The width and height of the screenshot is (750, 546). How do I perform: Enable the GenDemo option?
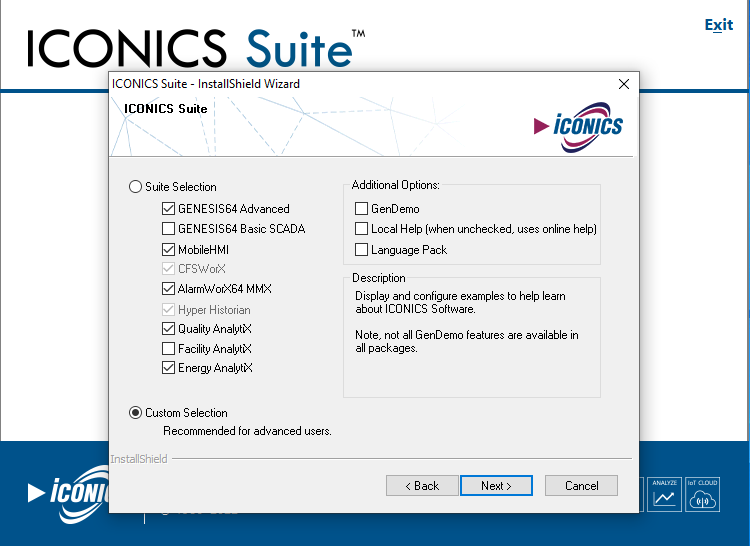tap(362, 208)
